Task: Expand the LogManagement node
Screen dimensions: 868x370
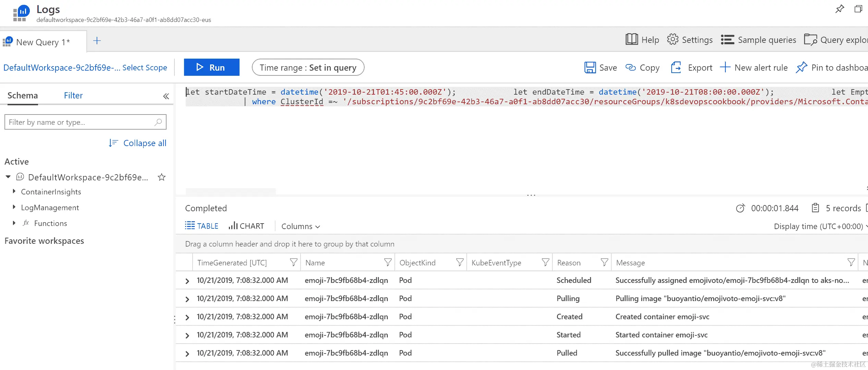Action: tap(14, 207)
